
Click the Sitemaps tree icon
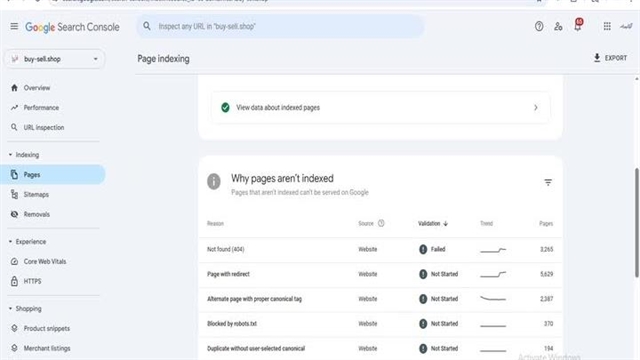(x=14, y=195)
